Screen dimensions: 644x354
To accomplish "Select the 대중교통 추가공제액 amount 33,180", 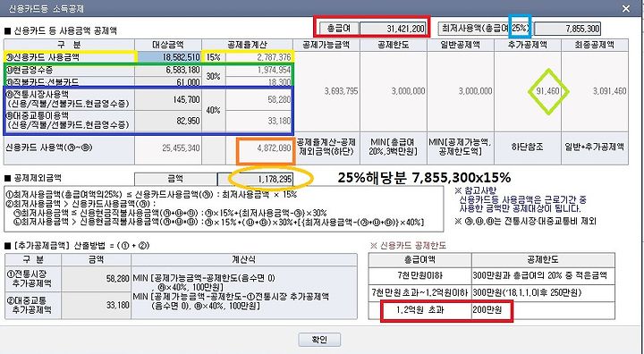I will [x=96, y=305].
